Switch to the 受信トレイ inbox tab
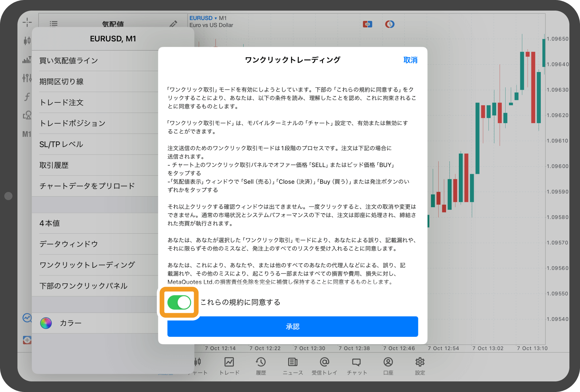This screenshot has height=392, width=580. (x=324, y=366)
